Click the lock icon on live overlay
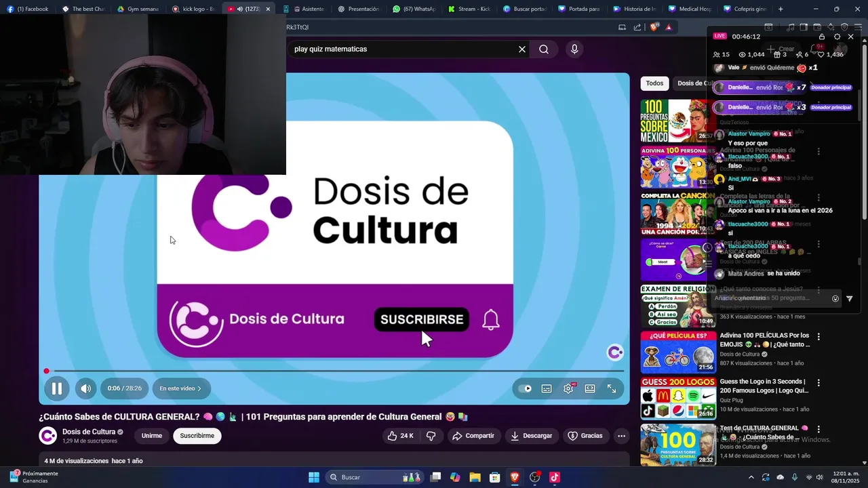 point(822,37)
